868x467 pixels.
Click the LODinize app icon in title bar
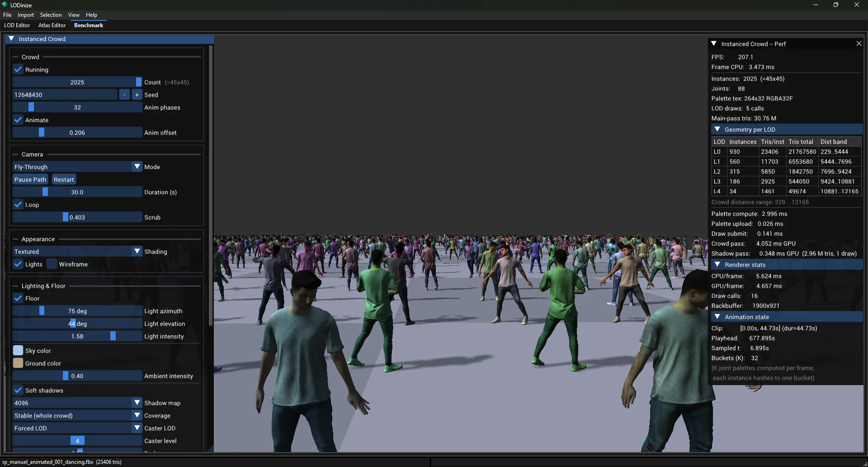point(5,5)
